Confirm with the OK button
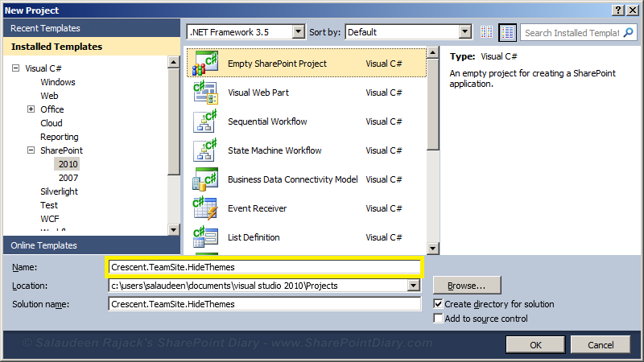Viewport: 644px width, 362px height. 535,345
